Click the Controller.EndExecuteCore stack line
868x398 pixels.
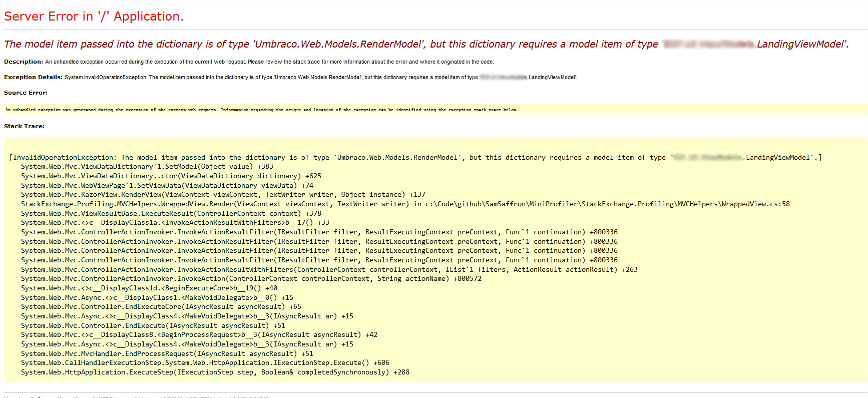(x=161, y=307)
